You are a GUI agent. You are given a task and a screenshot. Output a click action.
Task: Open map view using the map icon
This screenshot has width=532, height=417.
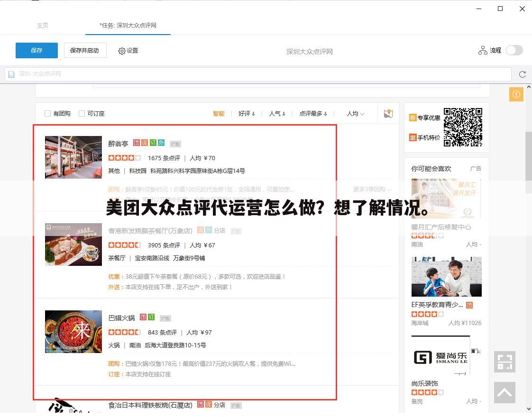coord(388,113)
